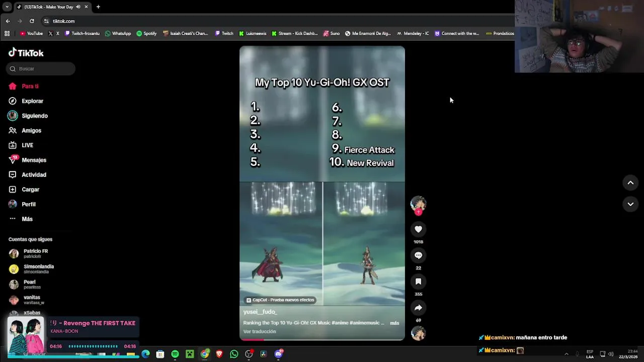Viewport: 644px width, 362px height.
Task: Go to previous video arrow
Action: tap(630, 183)
